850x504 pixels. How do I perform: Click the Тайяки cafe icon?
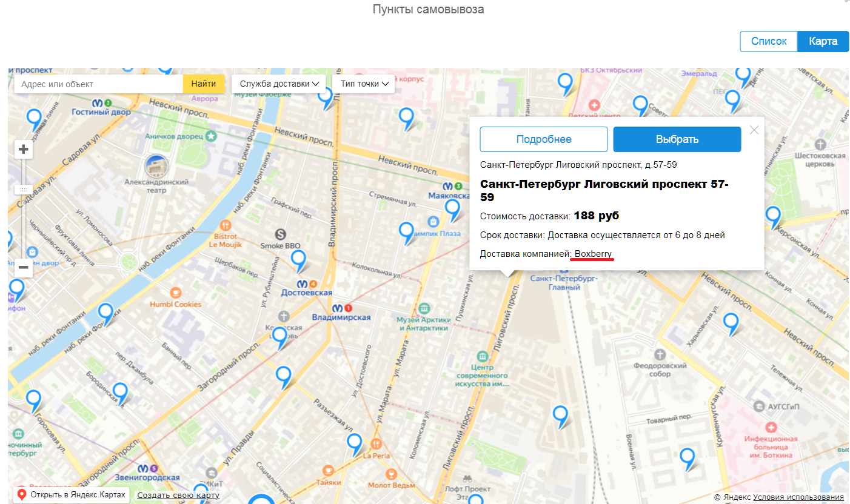[x=328, y=470]
